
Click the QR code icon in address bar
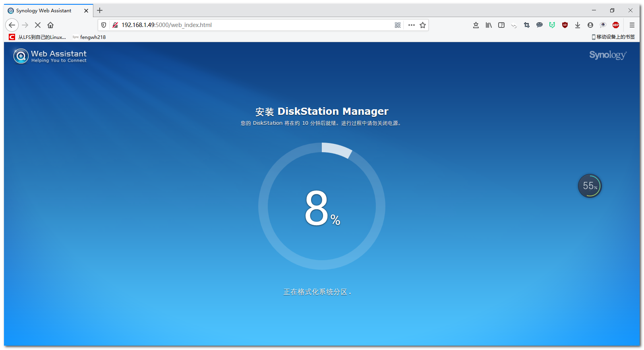point(398,25)
